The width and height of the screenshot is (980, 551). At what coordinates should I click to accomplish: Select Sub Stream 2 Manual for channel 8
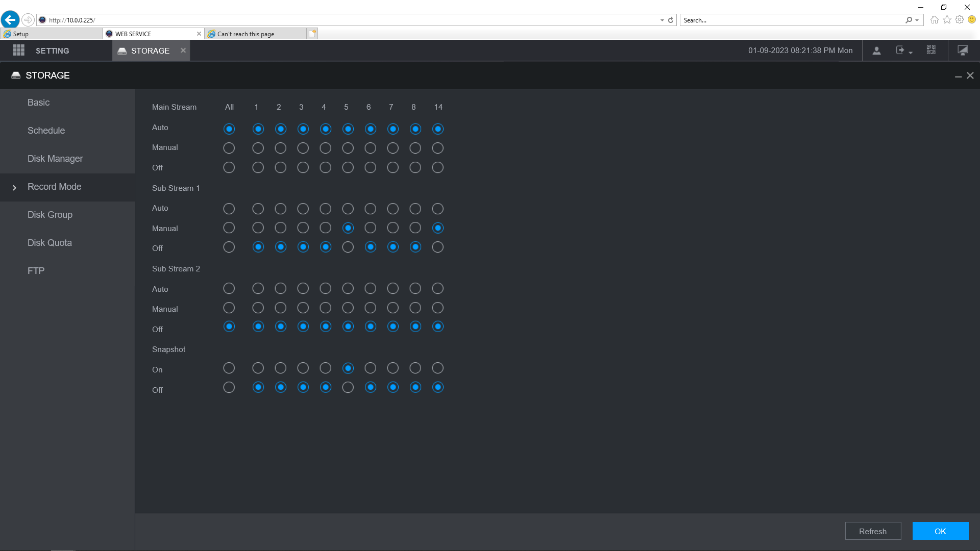[x=415, y=308]
